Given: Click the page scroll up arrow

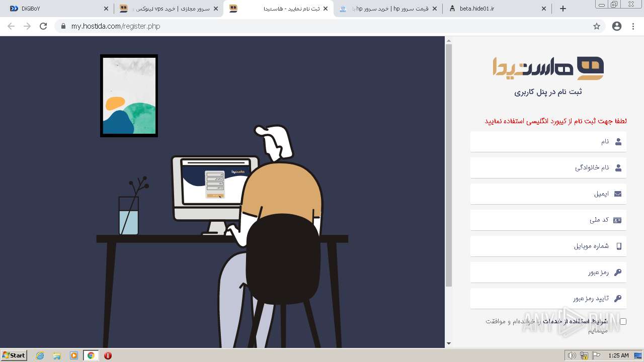Looking at the screenshot, I should pos(449,40).
